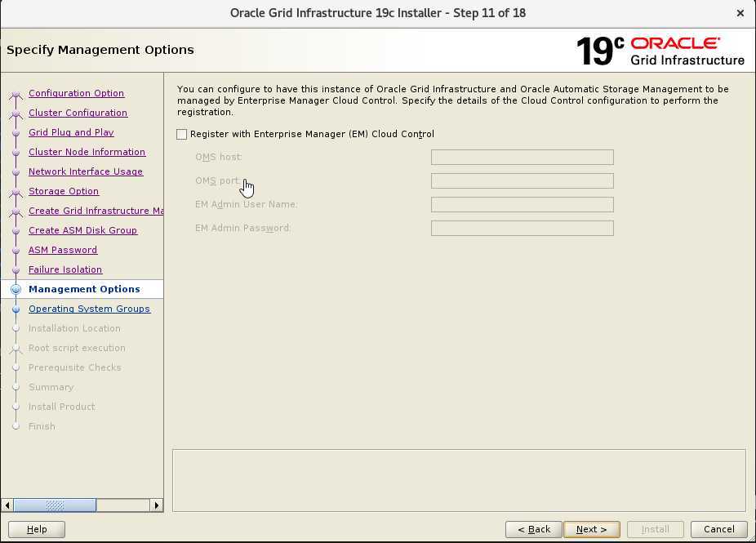This screenshot has height=543, width=756.
Task: Go back to Failure Isolation step
Action: click(65, 269)
